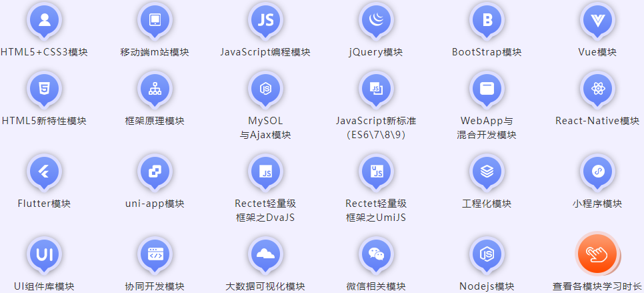This screenshot has height=293, width=644.
Task: Open the mobile m-site module tablet icon
Action: pos(155,20)
